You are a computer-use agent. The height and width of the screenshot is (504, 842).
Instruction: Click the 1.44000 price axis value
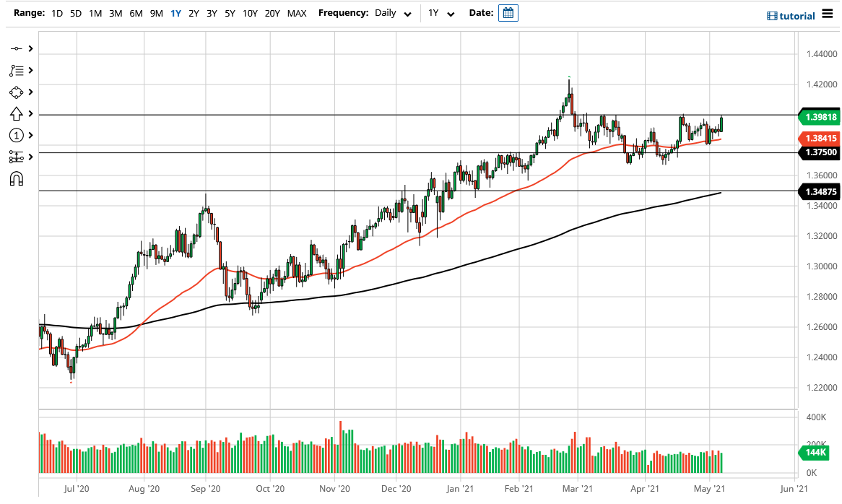point(822,53)
